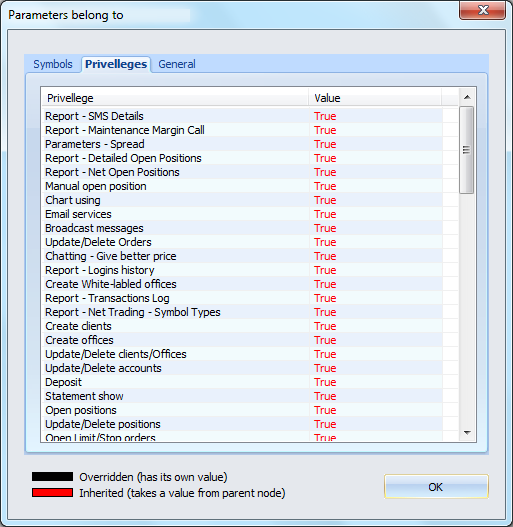Click the scrollbar down arrow

click(467, 433)
